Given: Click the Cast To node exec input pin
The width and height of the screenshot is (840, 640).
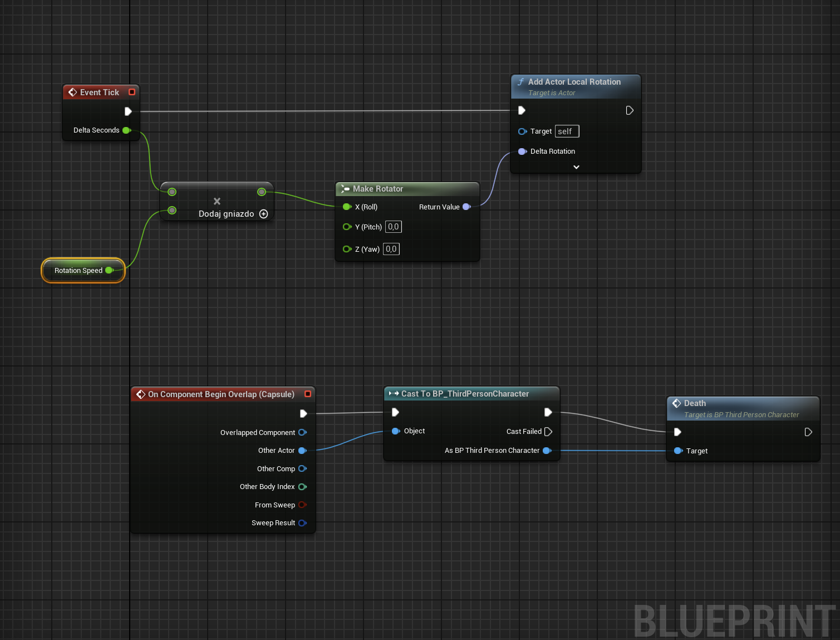Looking at the screenshot, I should pos(395,412).
